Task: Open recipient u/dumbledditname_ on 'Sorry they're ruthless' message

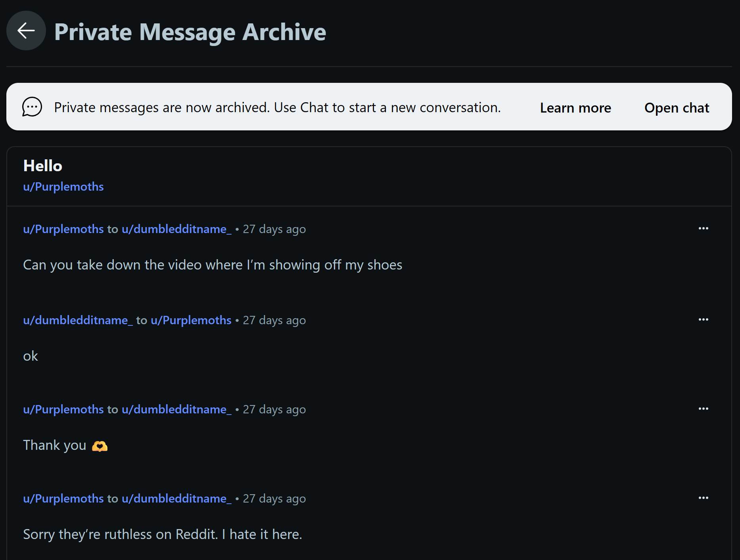Action: [x=176, y=499]
